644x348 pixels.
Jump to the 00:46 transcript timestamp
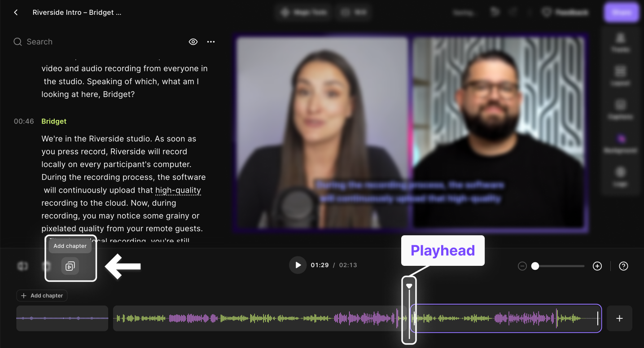[24, 121]
